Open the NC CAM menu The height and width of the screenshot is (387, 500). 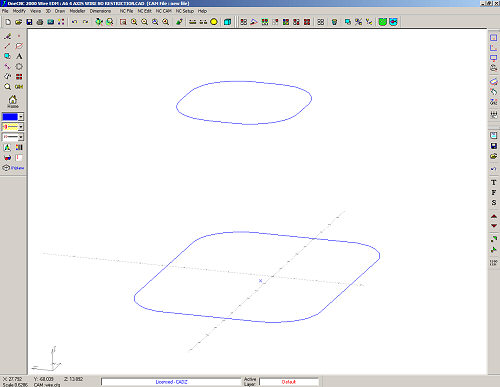click(x=164, y=11)
